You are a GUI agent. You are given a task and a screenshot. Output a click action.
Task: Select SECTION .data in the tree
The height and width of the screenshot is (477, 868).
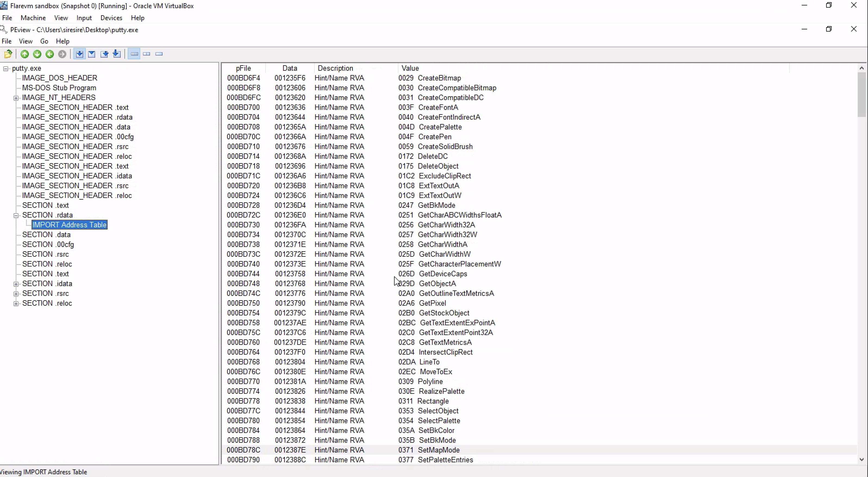pos(46,235)
